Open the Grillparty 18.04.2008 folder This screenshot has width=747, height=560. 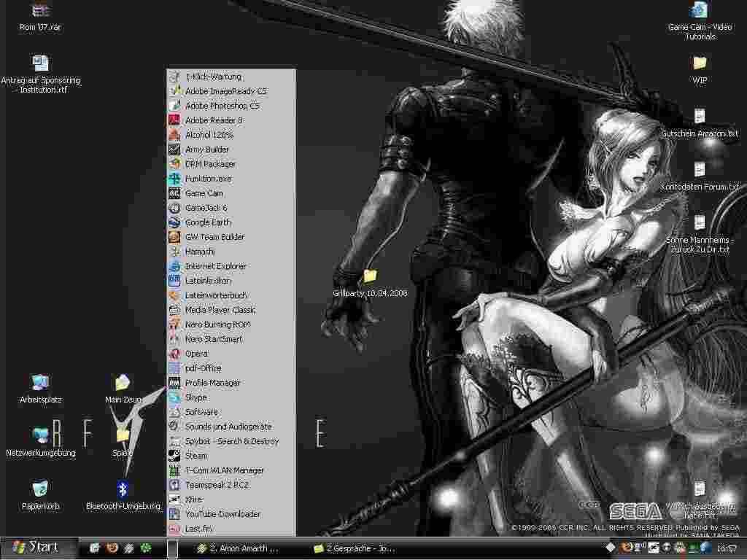(370, 276)
